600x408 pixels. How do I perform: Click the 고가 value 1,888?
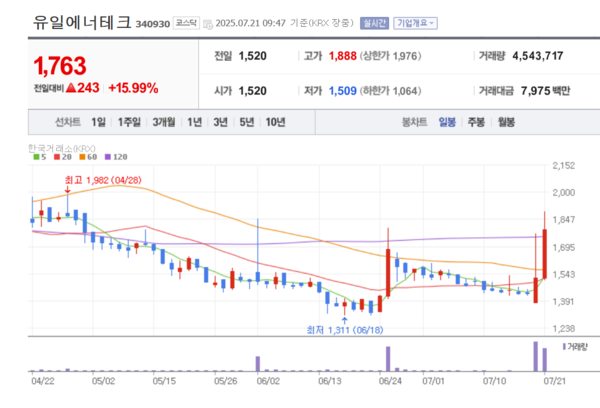343,56
